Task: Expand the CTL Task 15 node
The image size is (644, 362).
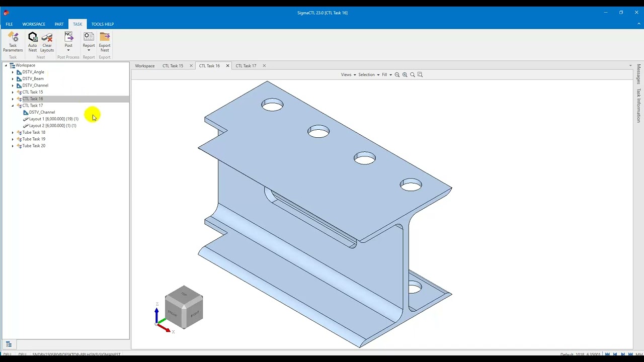Action: point(13,92)
